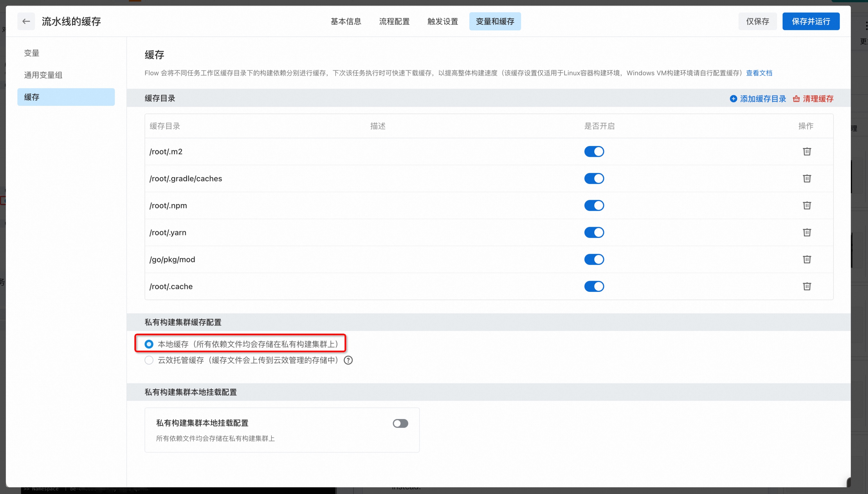Click 保存并运行 button
The height and width of the screenshot is (494, 868).
[x=811, y=21]
